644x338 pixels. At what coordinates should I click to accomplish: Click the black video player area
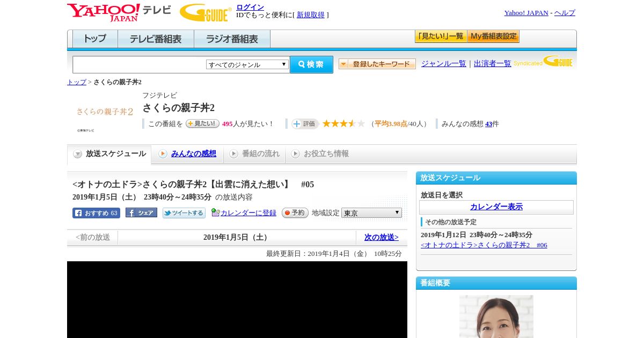237,299
